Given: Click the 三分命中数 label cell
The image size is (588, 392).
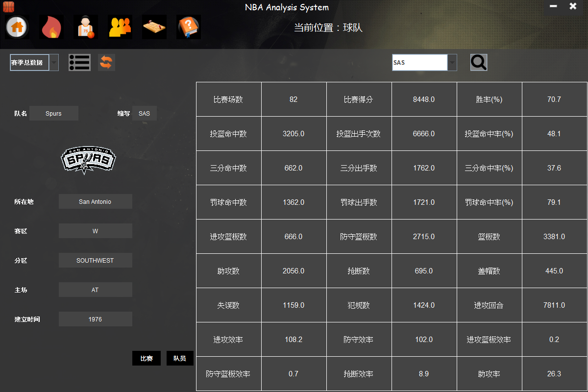Looking at the screenshot, I should pyautogui.click(x=229, y=168).
